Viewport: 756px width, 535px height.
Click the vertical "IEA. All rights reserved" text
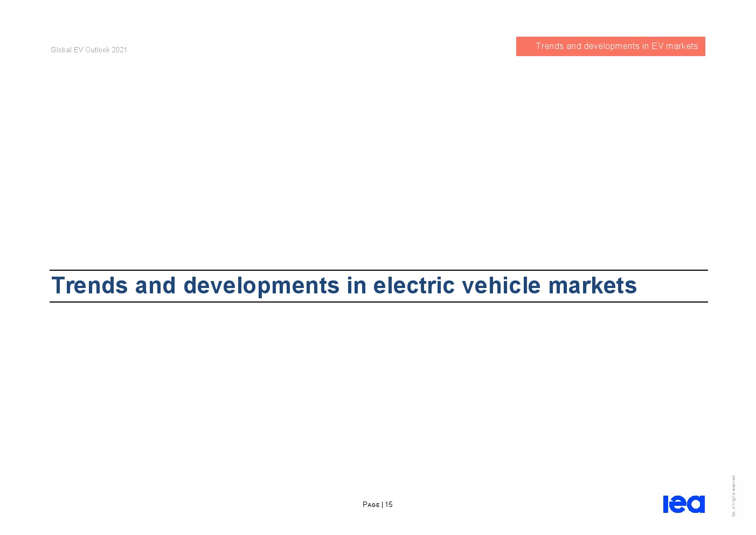(733, 495)
